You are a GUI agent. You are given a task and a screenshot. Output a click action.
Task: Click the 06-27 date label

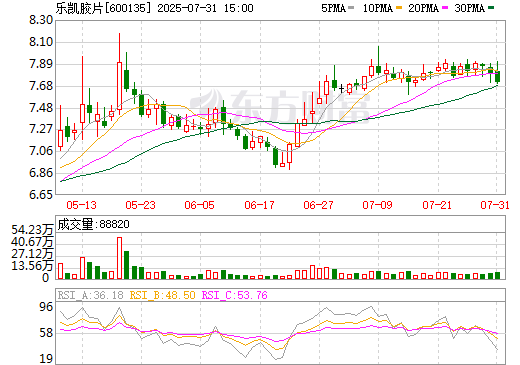pyautogui.click(x=318, y=205)
